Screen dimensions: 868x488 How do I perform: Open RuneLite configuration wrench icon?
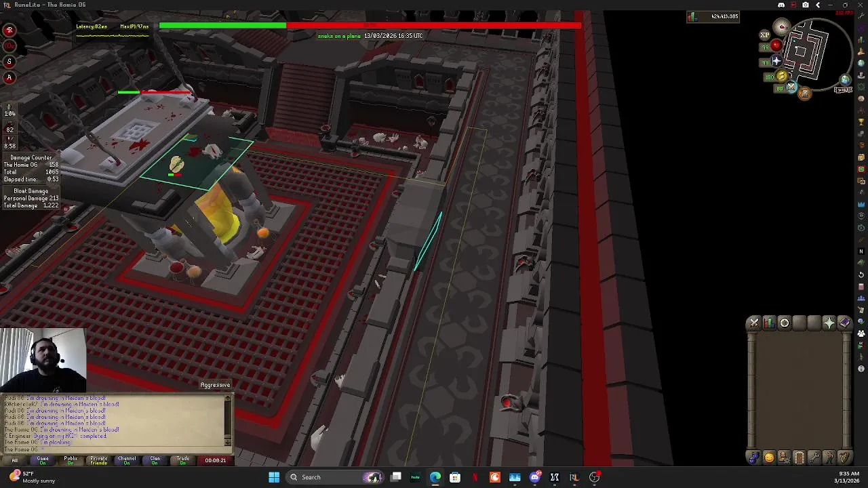[861, 16]
